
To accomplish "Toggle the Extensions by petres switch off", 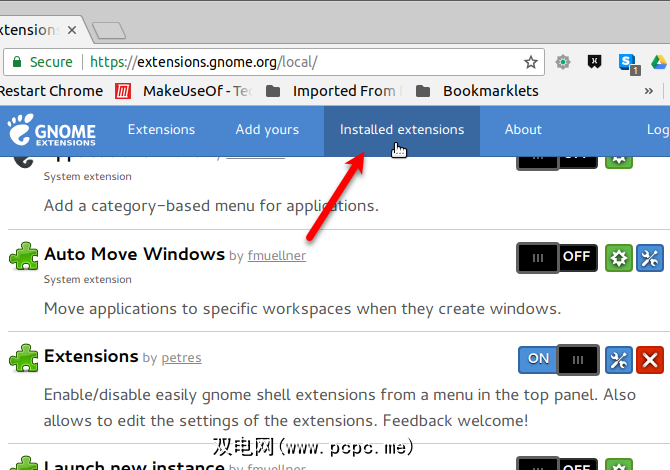I will point(558,360).
